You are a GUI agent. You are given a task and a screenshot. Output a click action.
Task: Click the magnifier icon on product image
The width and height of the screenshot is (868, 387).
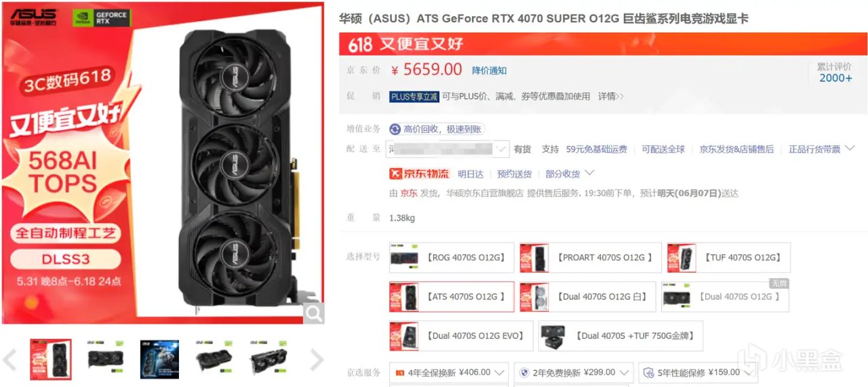click(x=313, y=313)
